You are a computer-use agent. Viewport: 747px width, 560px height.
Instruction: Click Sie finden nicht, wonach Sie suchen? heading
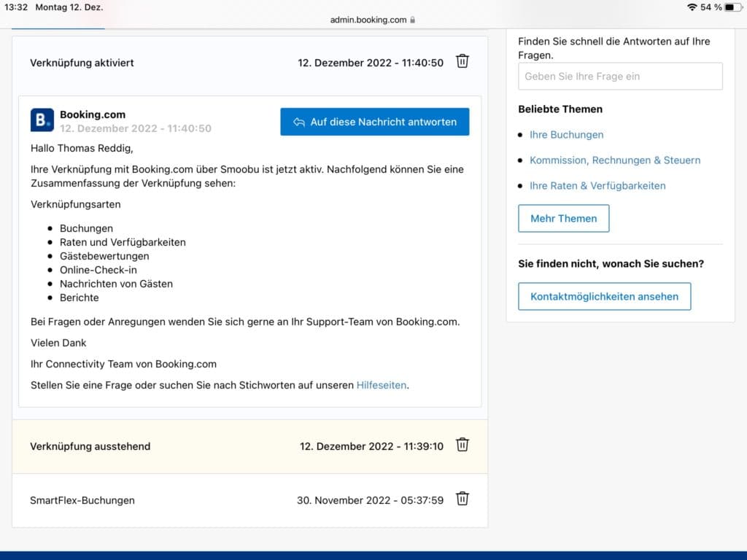[611, 264]
